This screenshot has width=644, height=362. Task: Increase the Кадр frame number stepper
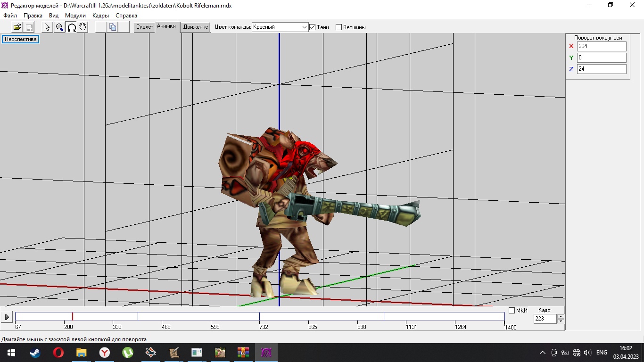[561, 317]
